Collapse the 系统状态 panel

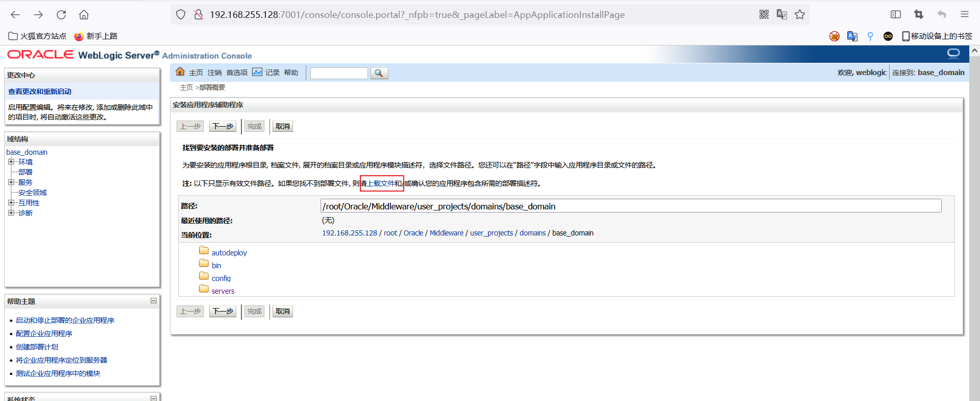(154, 398)
